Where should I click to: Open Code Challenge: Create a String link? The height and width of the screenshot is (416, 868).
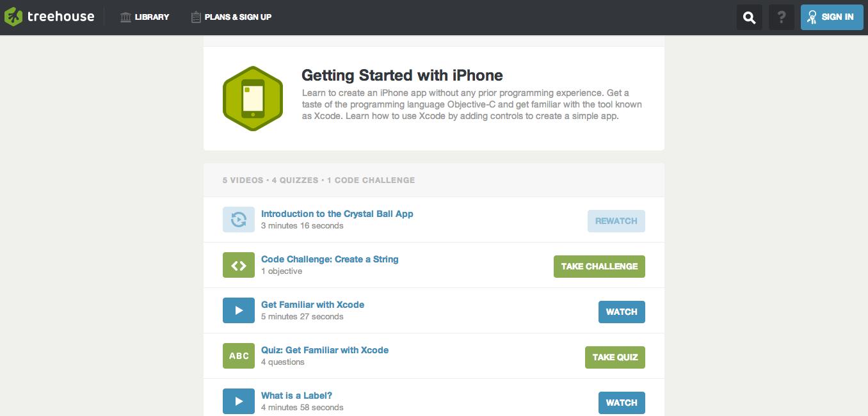tap(330, 259)
